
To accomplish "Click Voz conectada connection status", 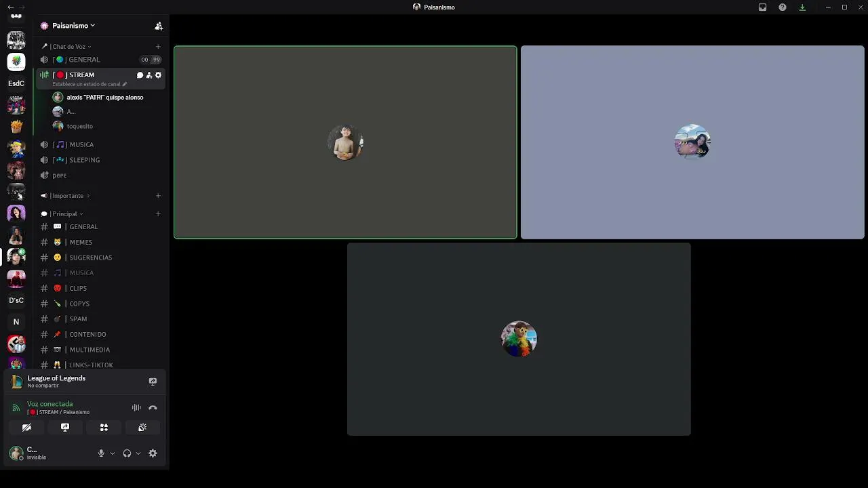I will pos(50,404).
